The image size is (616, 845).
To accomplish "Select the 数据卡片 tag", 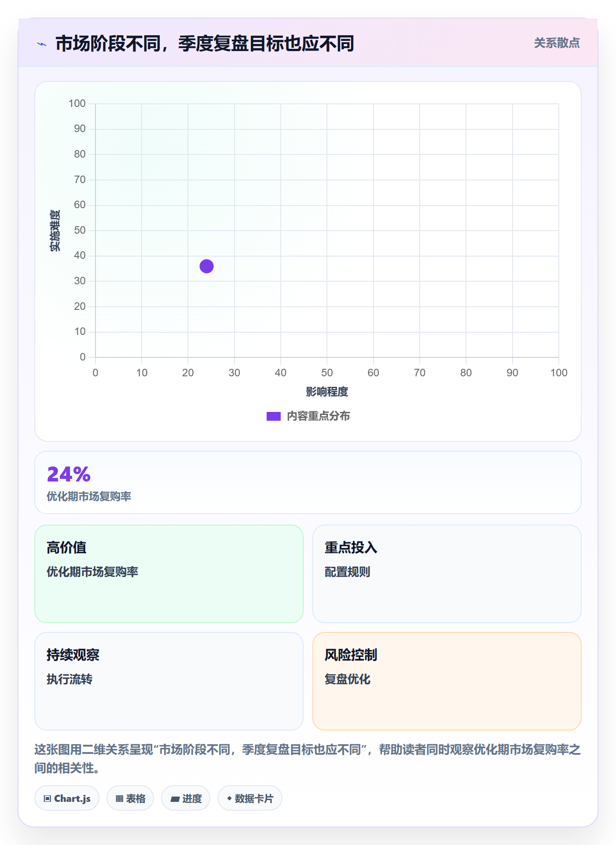I will (250, 798).
